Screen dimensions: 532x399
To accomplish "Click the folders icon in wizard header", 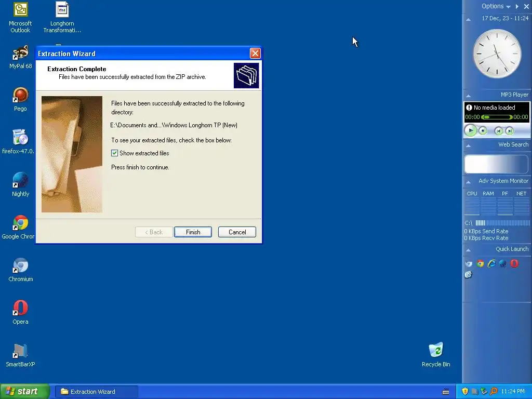I will click(x=246, y=76).
